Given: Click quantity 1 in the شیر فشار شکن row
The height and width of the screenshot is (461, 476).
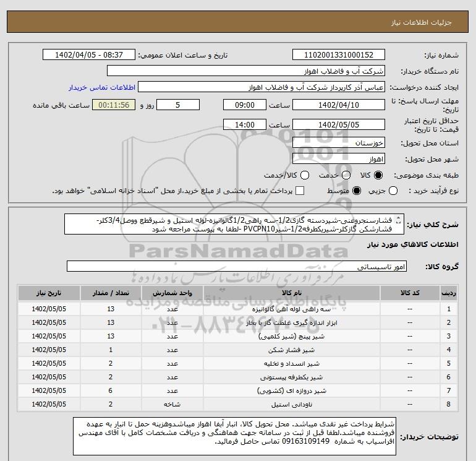Looking at the screenshot, I should [x=111, y=350].
